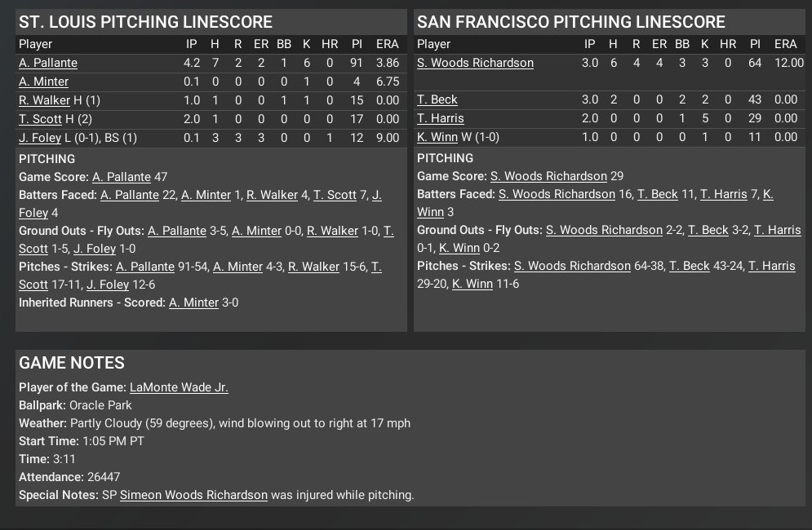Open Player of the Game LaMonte Wade Jr.

[x=179, y=387]
